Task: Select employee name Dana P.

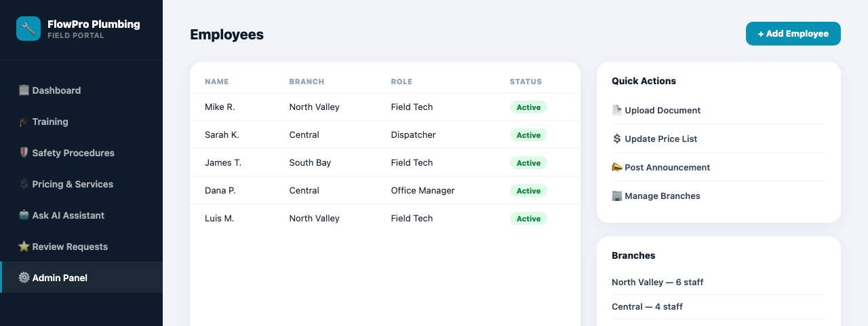Action: (220, 191)
